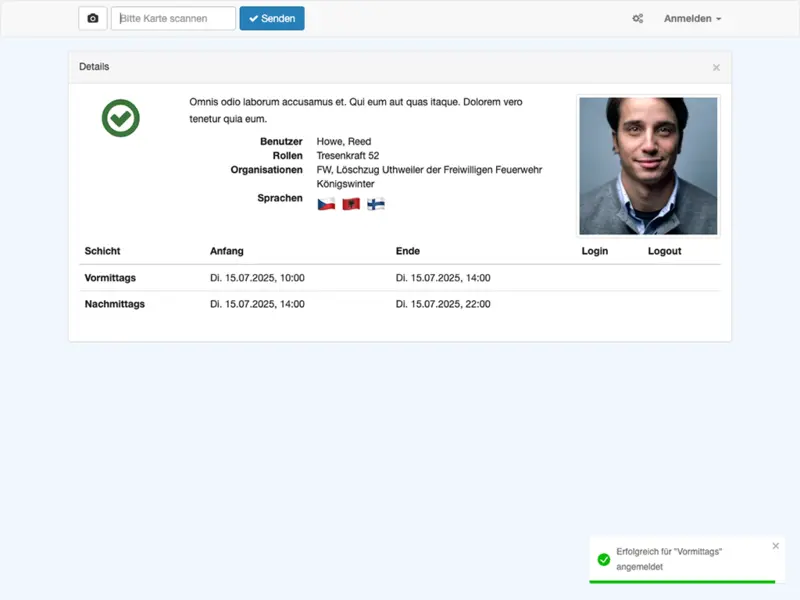Click Vormittags end time 'Di. 15.07.2025, 14:00'
Viewport: 800px width, 600px height.
(x=443, y=278)
